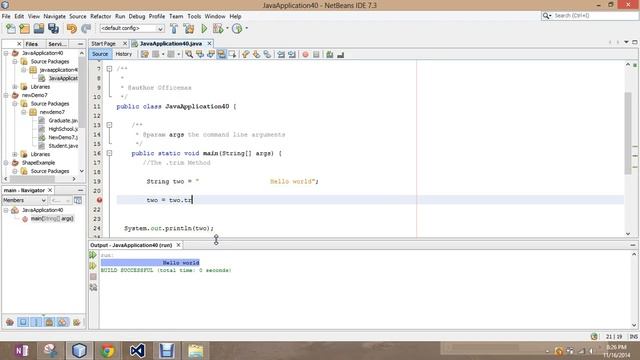Toggle the fully qualified names icon in Navigator
This screenshot has width=640, height=360.
pyautogui.click(x=76, y=322)
